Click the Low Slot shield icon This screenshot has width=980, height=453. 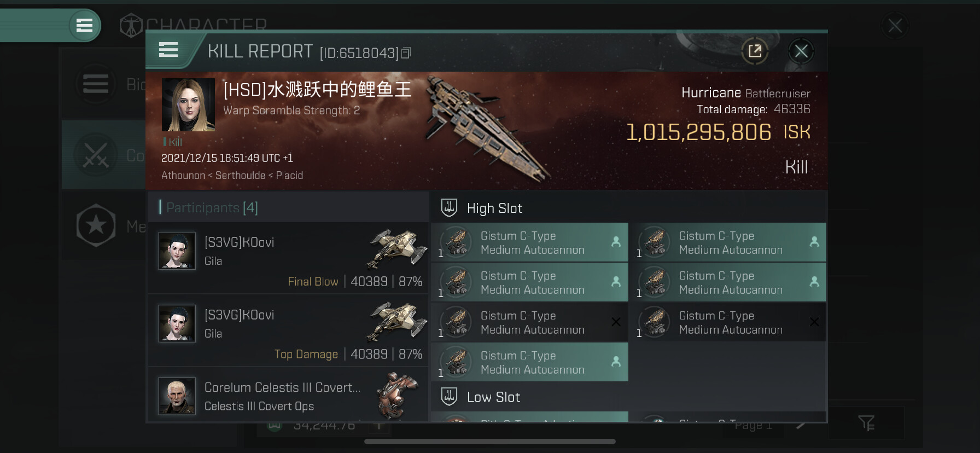449,397
